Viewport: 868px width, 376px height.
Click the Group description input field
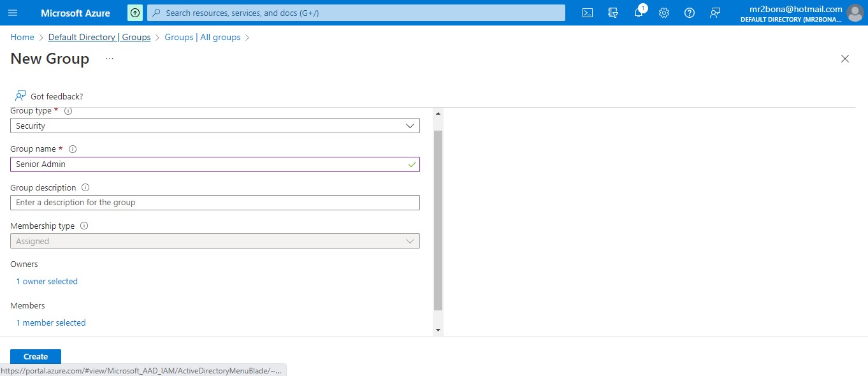215,202
